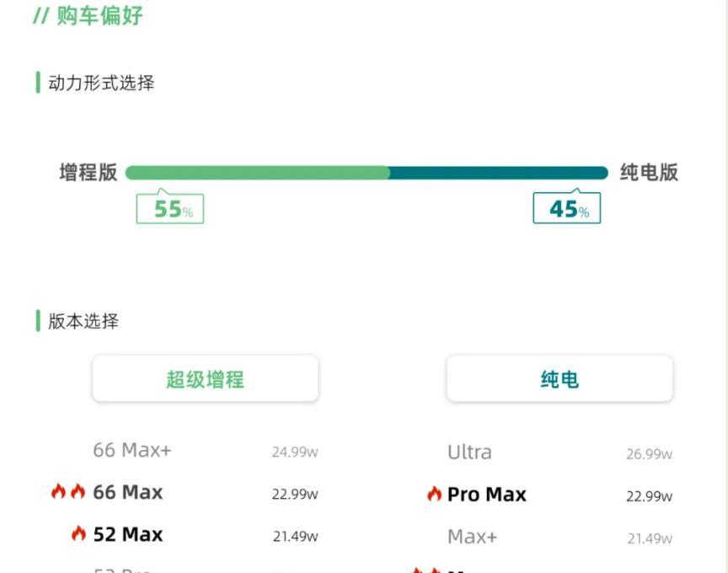
Task: Click the teal 纯电版 portion of the bar
Action: (x=498, y=173)
